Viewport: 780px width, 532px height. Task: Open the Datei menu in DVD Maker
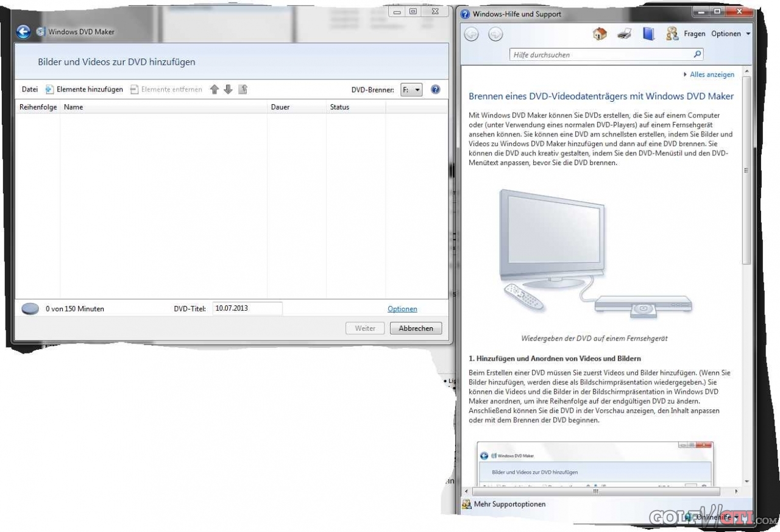coord(30,90)
